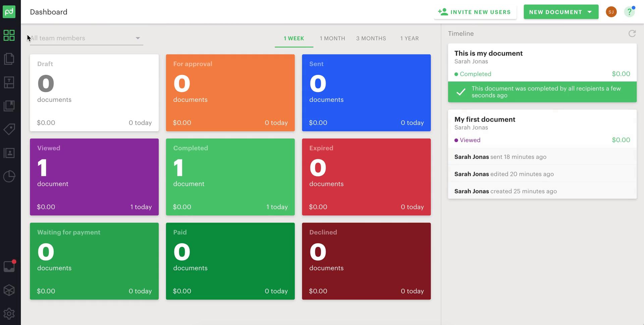Viewport: 644px width, 325px height.
Task: Open the New Document dropdown arrow
Action: [590, 12]
